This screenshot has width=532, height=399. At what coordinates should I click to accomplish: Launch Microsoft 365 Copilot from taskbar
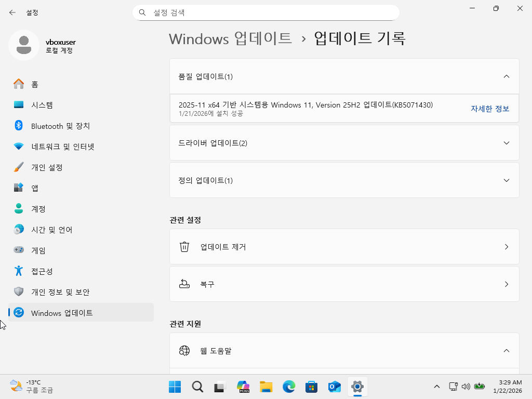point(243,387)
